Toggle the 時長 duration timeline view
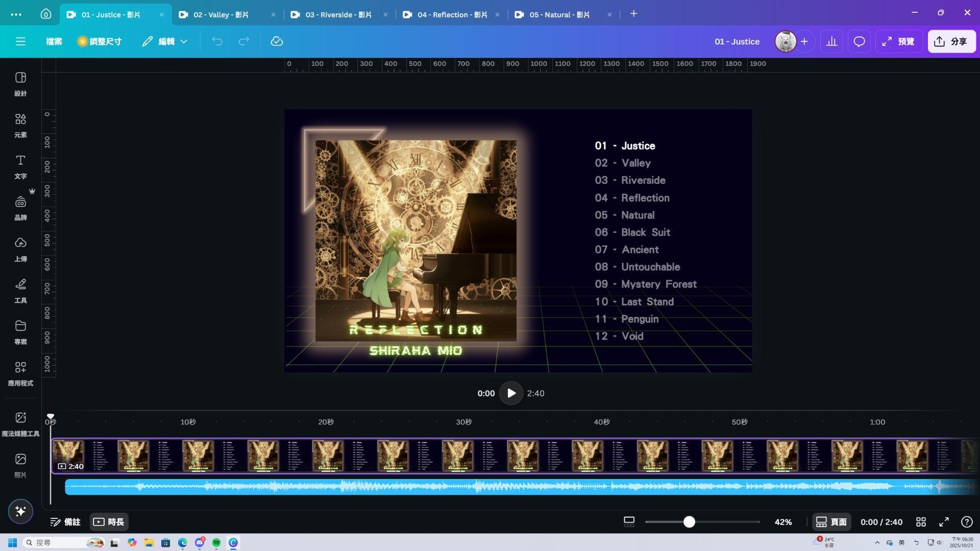980x551 pixels. pos(109,522)
